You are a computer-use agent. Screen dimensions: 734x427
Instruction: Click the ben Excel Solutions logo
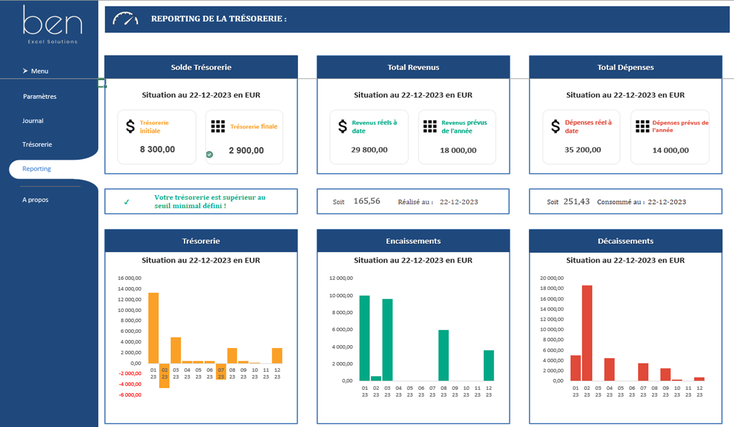point(49,26)
